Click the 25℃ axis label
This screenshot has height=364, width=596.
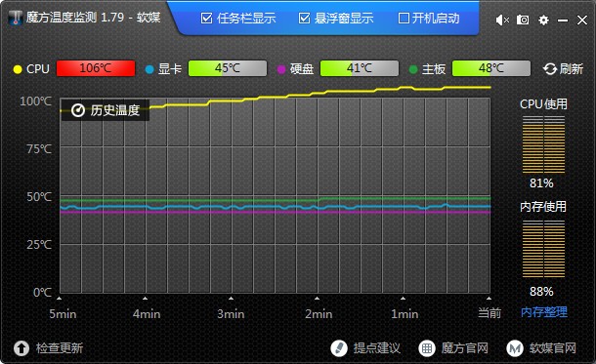pos(39,244)
